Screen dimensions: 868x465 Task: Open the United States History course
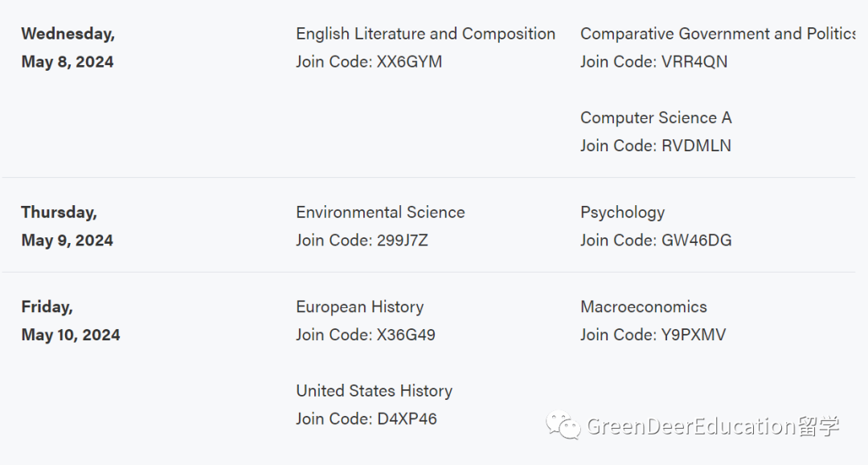[375, 391]
